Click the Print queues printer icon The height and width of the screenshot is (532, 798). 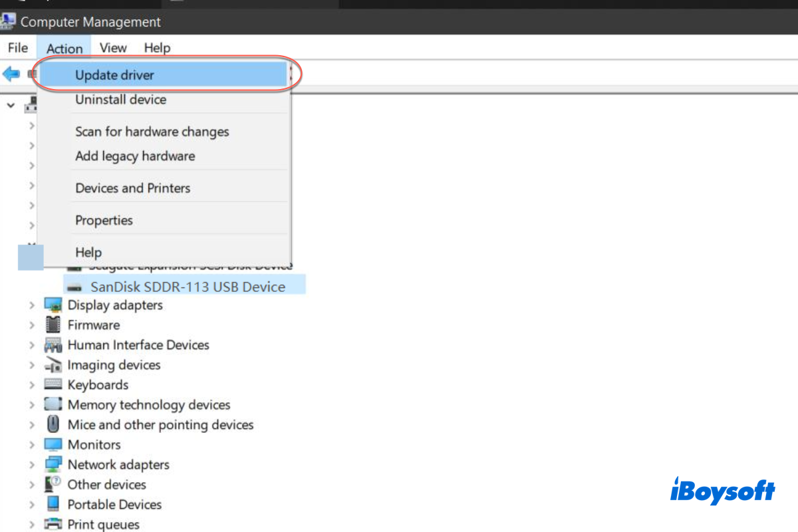click(53, 524)
